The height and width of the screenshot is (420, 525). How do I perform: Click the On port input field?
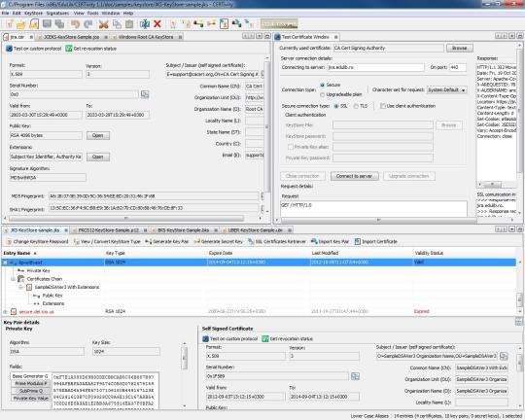[x=457, y=67]
